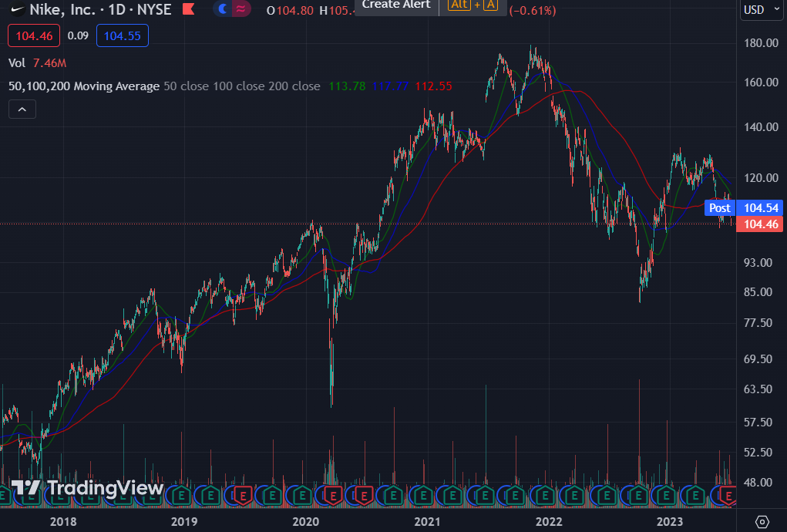Viewport: 787px width, 532px height.
Task: Click the NYSE exchange label in the title
Action: [154, 9]
